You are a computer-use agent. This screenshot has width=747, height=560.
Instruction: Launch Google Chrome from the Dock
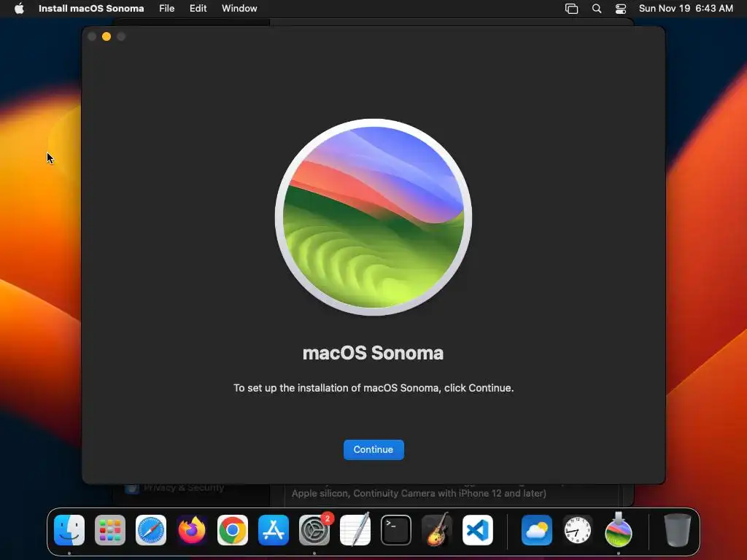[x=233, y=530]
